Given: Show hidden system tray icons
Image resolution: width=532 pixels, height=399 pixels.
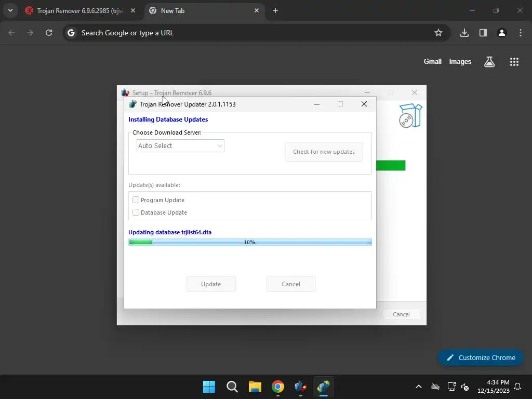Looking at the screenshot, I should click(419, 387).
